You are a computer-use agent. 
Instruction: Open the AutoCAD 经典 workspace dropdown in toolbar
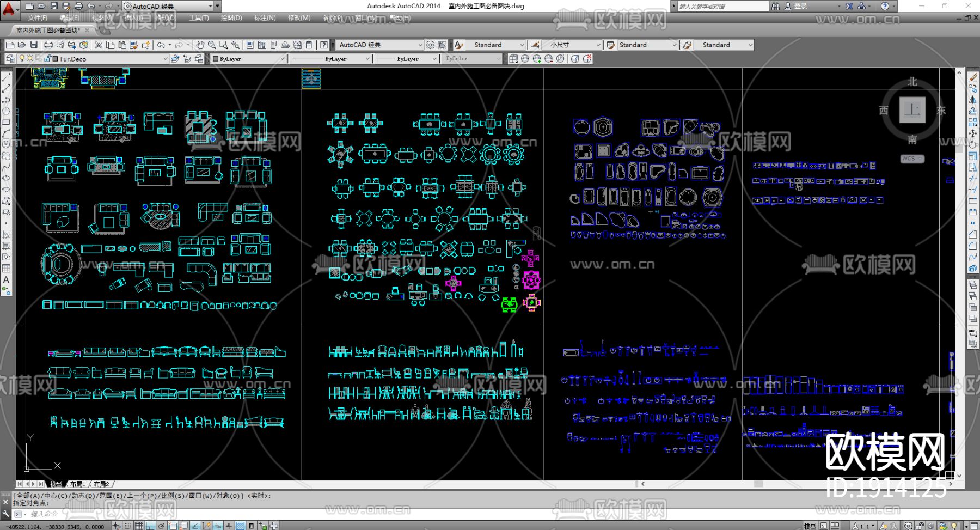click(x=420, y=45)
